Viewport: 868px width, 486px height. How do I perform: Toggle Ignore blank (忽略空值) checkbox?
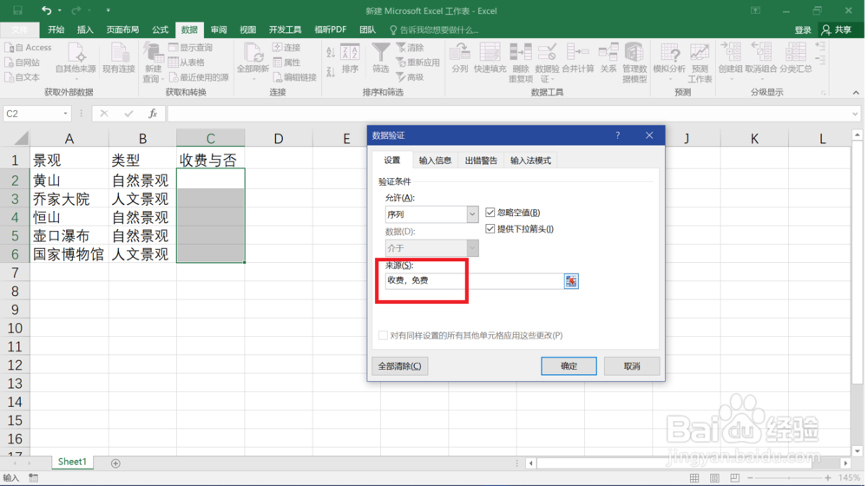[490, 212]
